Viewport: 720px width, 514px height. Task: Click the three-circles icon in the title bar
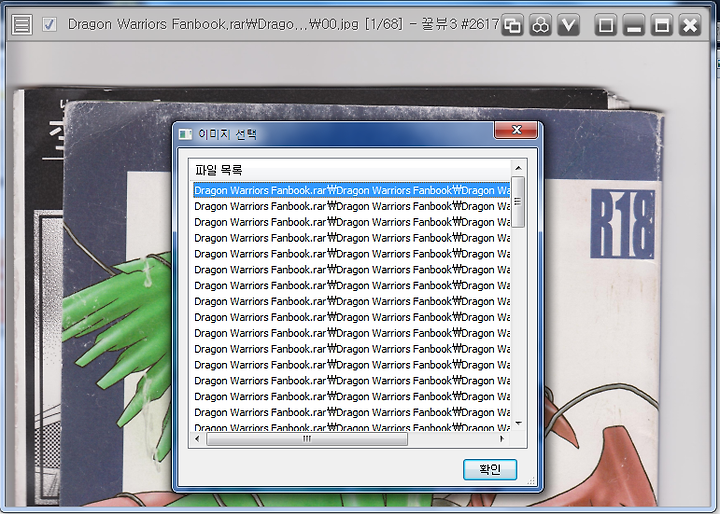[540, 25]
